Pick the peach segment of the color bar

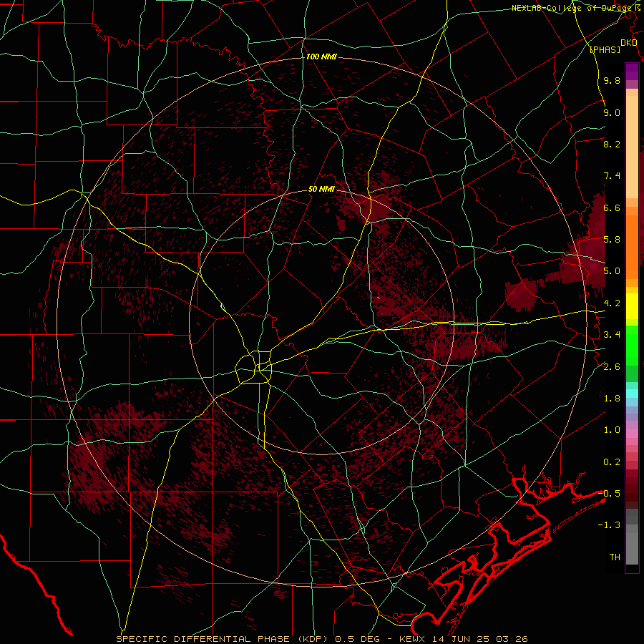click(x=632, y=147)
